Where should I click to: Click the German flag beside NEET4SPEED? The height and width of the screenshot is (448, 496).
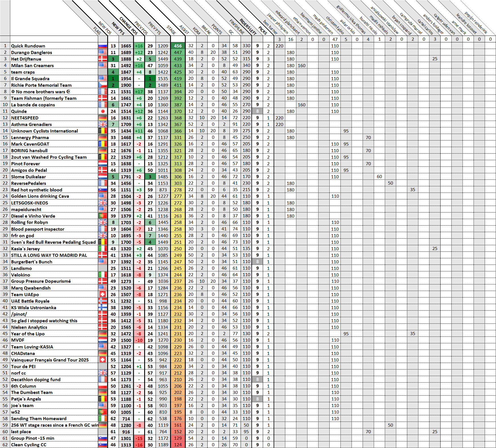[x=102, y=118]
